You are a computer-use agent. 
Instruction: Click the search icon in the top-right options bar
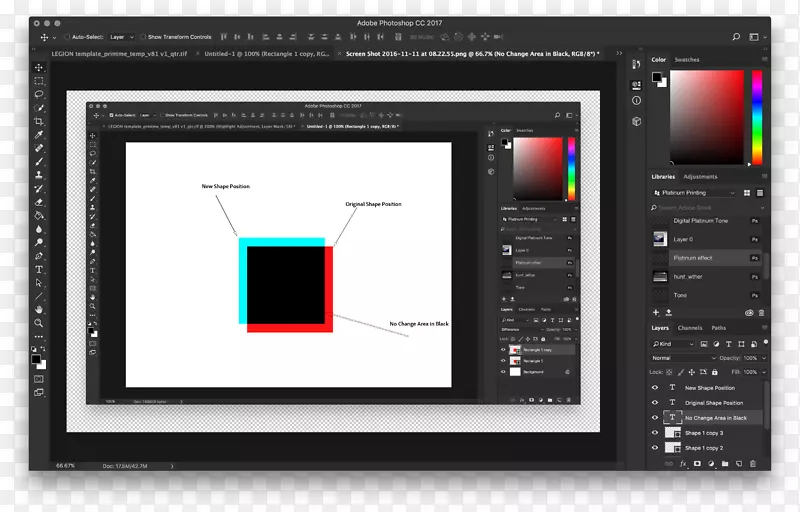point(737,37)
